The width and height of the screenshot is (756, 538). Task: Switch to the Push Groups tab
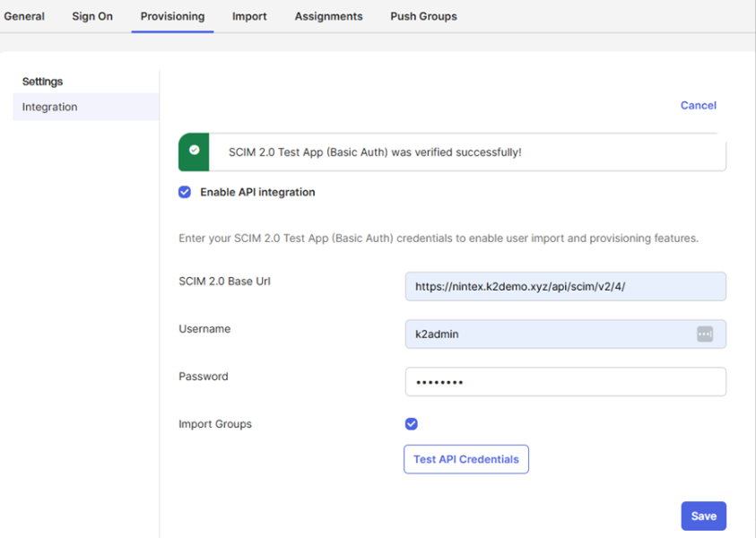point(423,16)
